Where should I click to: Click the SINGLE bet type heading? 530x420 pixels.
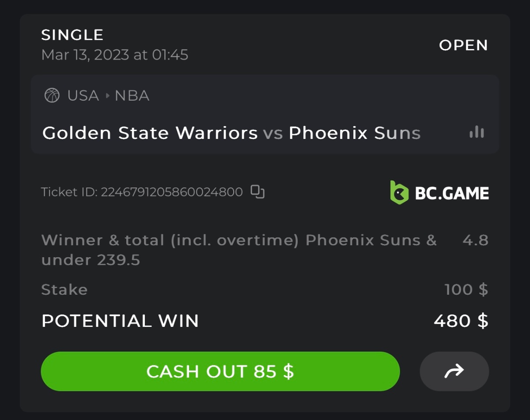(72, 35)
